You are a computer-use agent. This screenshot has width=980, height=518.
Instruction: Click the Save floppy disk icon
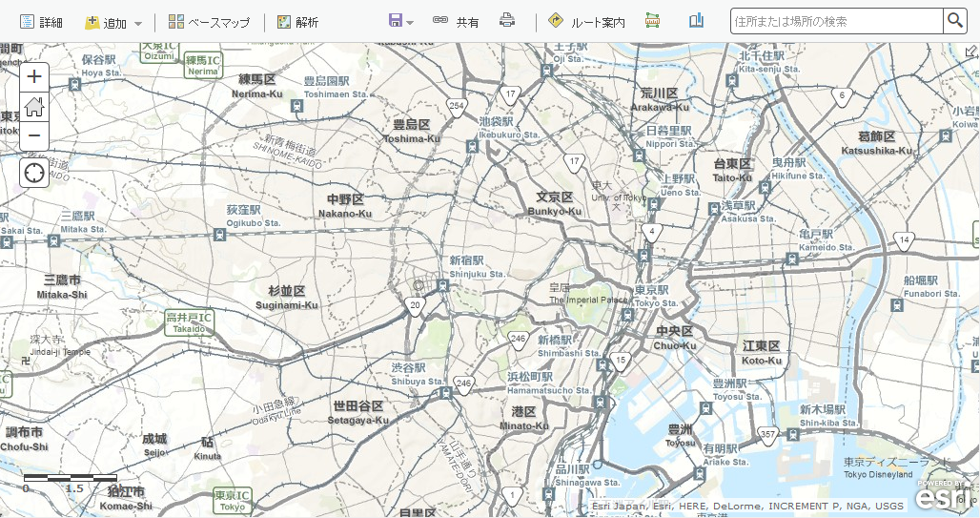(395, 21)
